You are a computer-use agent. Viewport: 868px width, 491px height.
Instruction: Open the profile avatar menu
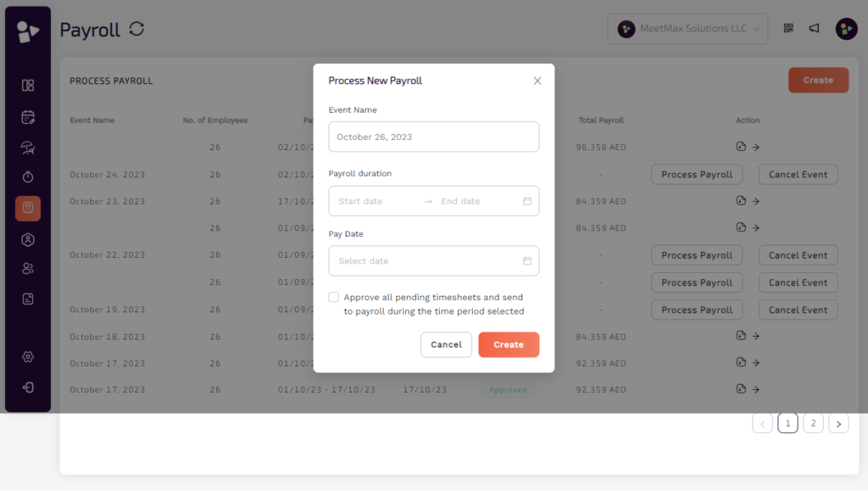pyautogui.click(x=846, y=28)
